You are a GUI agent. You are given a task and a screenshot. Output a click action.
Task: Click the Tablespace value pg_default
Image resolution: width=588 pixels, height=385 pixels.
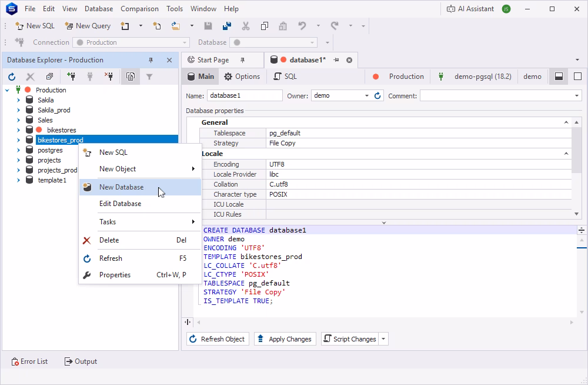[419, 133]
